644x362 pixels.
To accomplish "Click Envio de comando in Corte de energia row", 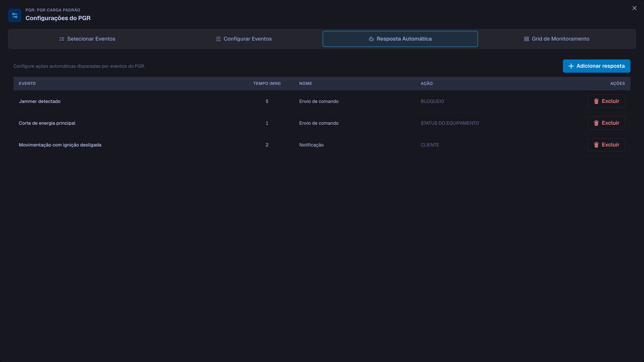I will 319,123.
